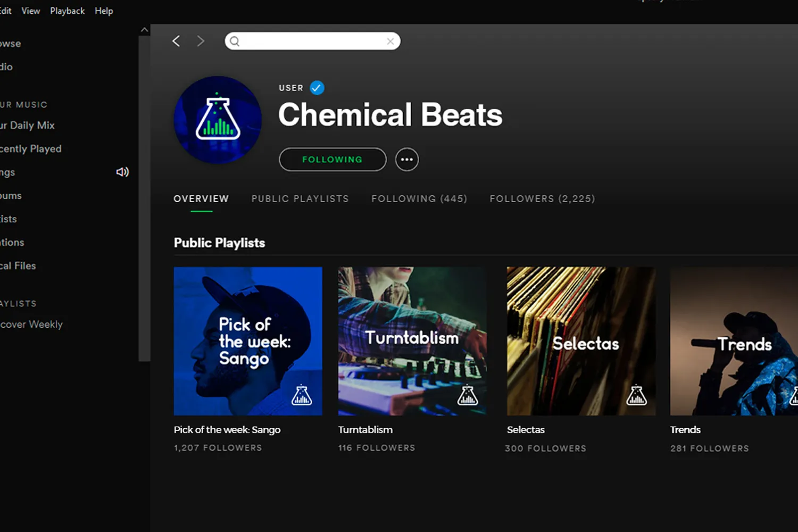Click the verified checkmark badge
Screen dimensions: 798x532
[317, 88]
